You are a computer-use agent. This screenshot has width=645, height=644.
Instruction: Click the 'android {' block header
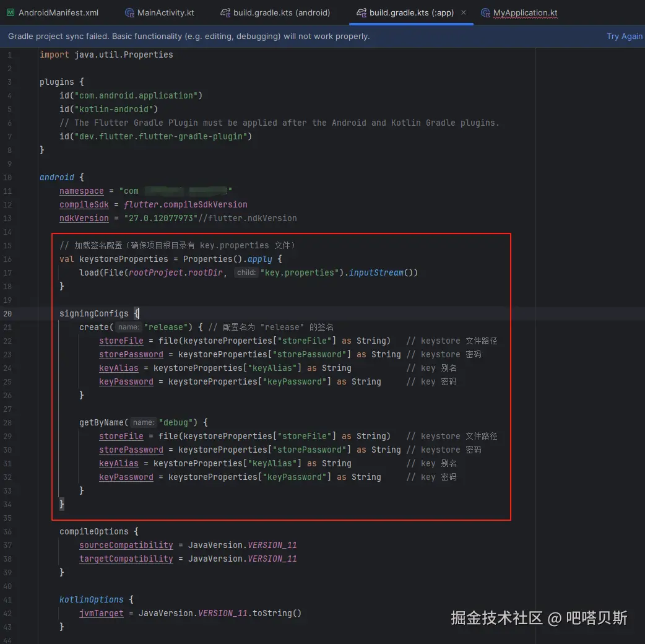pos(62,177)
